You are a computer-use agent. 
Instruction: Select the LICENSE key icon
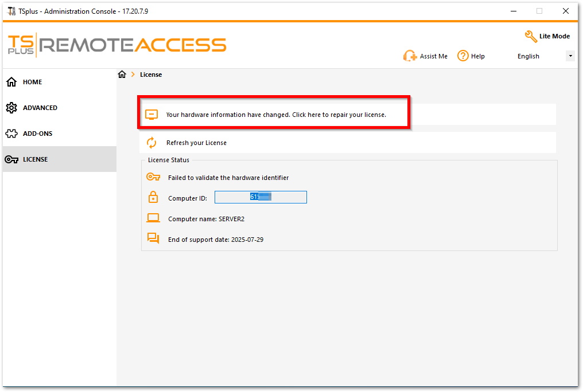12,159
